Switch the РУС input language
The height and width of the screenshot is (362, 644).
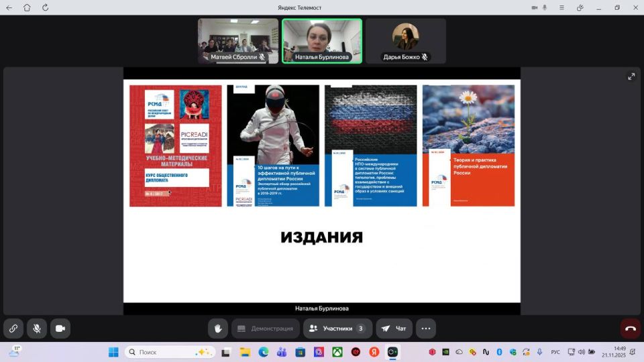(555, 352)
